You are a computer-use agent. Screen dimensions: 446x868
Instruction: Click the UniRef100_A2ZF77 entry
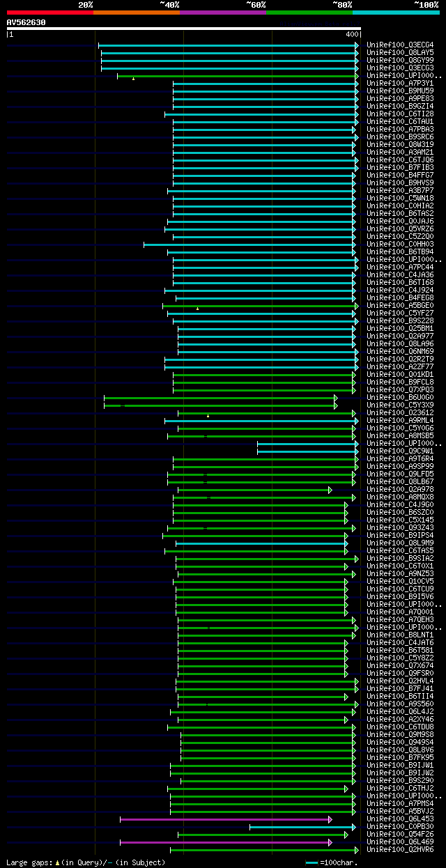tap(400, 367)
